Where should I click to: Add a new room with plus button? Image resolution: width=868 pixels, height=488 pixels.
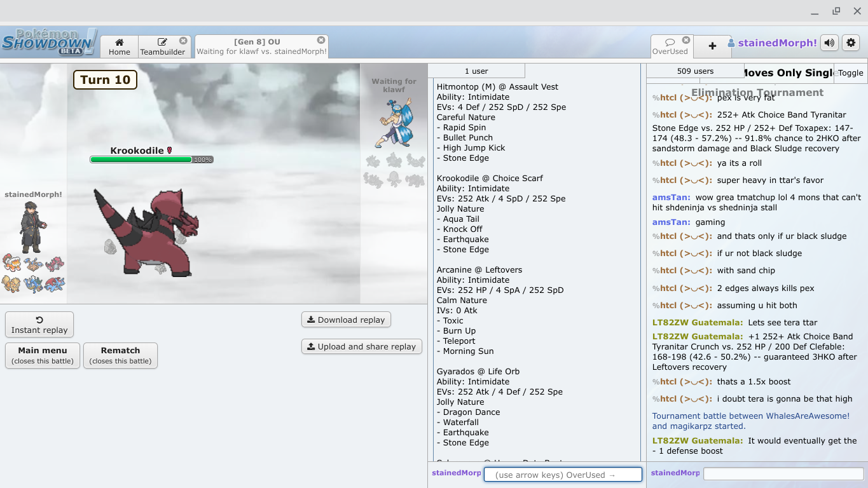(712, 46)
